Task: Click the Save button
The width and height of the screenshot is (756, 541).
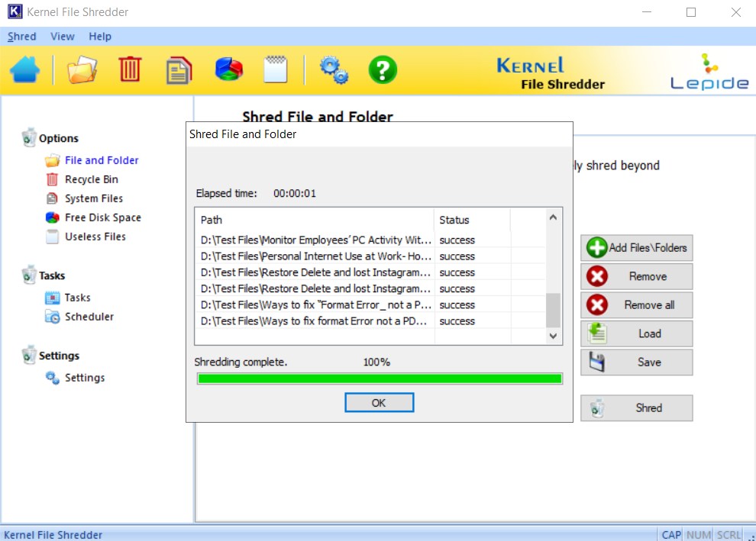Action: pos(636,362)
